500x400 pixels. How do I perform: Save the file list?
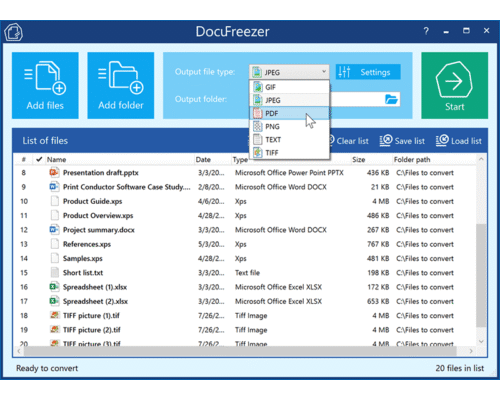402,141
